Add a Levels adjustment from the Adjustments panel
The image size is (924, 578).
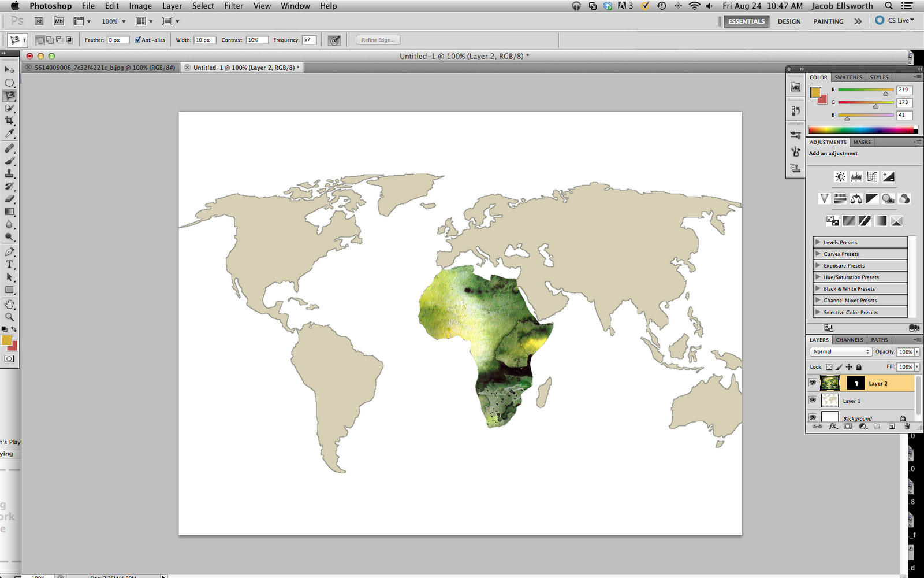(856, 177)
